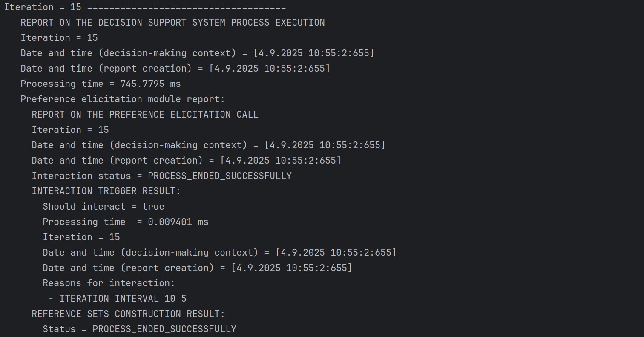Image resolution: width=644 pixels, height=337 pixels.
Task: Place cursor on Preference elicitation module report line
Action: tap(123, 99)
